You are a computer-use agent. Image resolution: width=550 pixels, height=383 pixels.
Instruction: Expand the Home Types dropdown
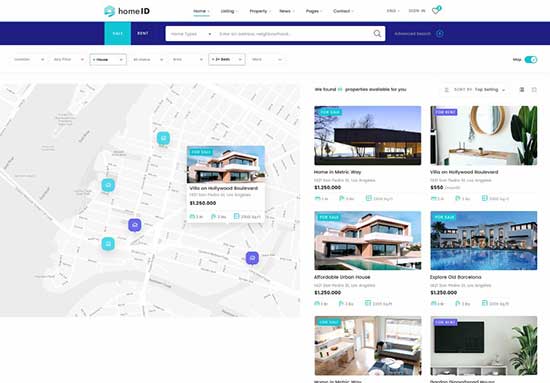coord(191,34)
